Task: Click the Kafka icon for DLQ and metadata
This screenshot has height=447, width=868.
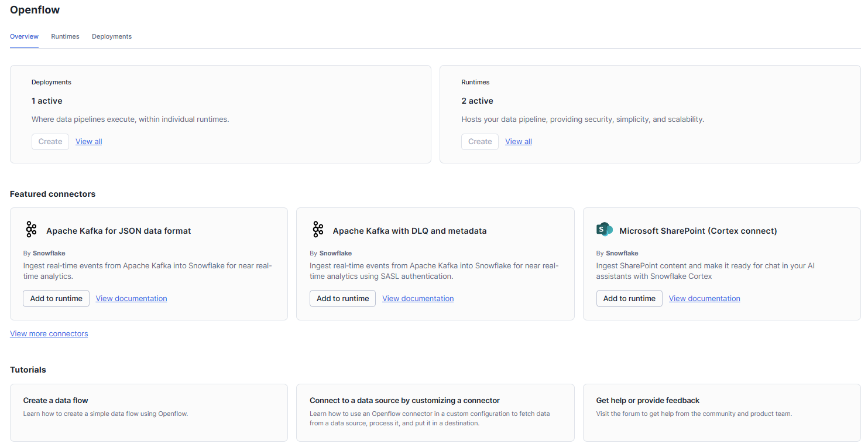Action: (318, 230)
